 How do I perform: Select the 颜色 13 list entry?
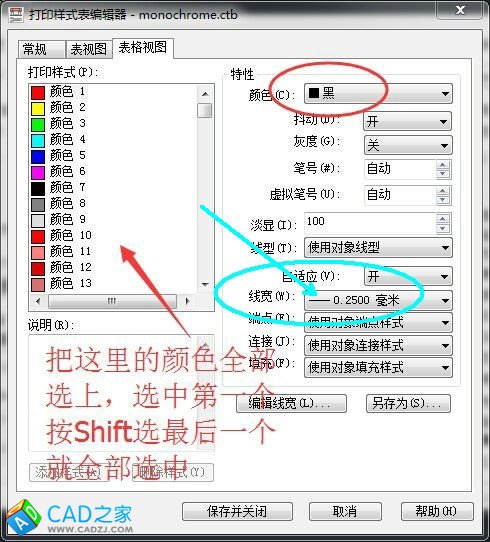point(62,284)
